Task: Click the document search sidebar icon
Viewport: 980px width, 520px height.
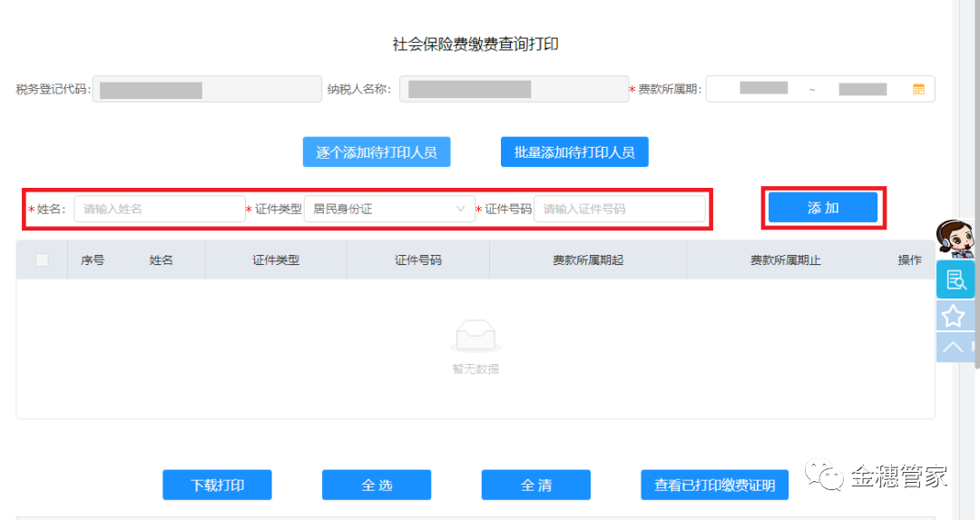Action: click(955, 280)
